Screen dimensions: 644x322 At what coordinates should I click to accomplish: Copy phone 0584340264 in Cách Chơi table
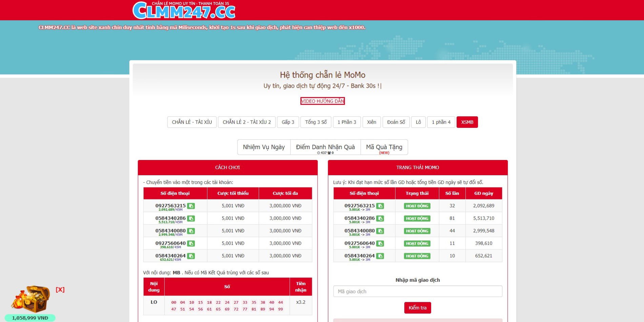click(191, 256)
